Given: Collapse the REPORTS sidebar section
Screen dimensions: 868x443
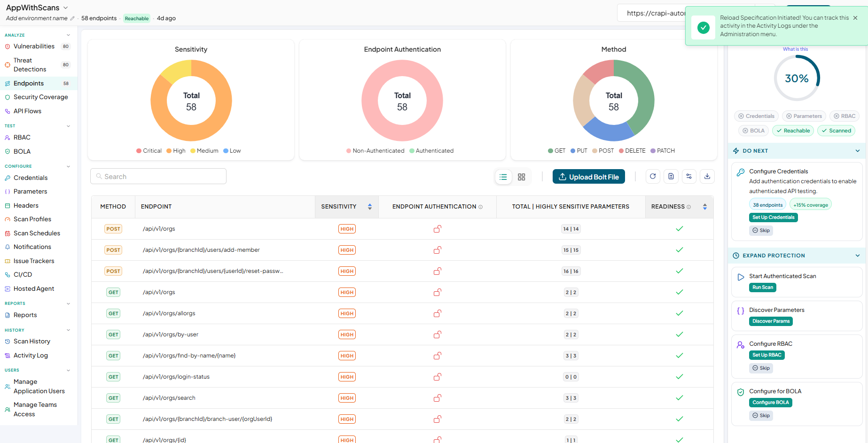Looking at the screenshot, I should pyautogui.click(x=69, y=303).
